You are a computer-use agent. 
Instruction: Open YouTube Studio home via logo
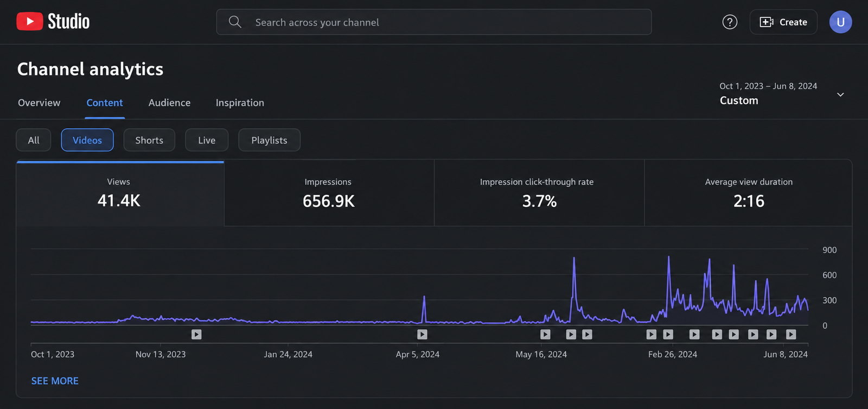(53, 22)
